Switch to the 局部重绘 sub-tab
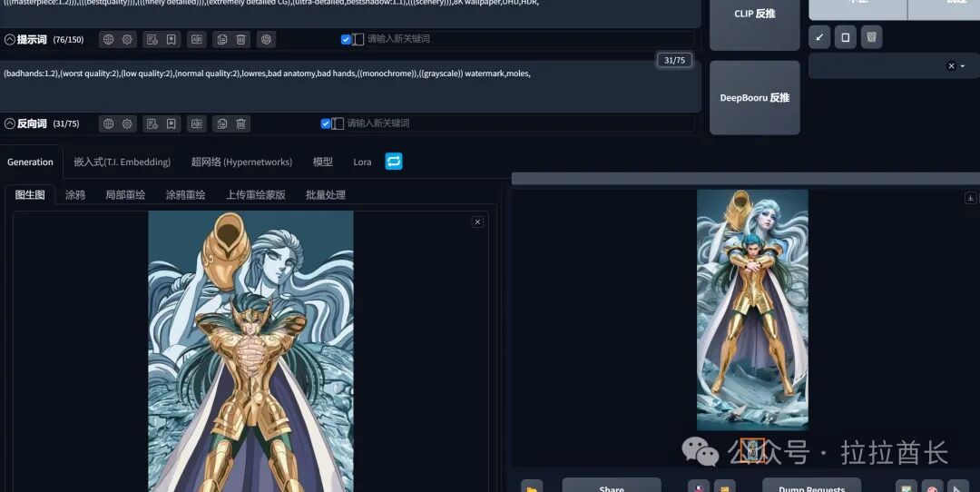This screenshot has width=980, height=492. [x=125, y=194]
